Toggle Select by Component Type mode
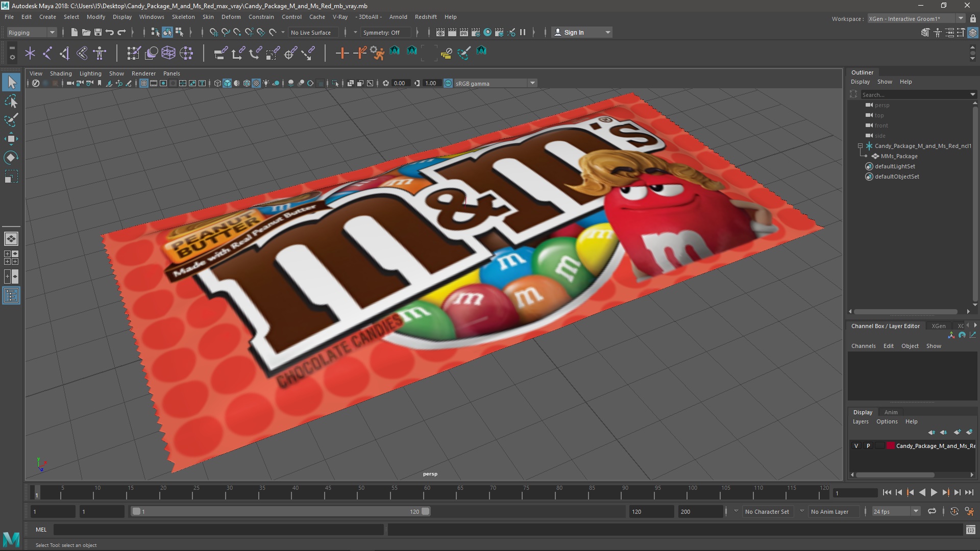The width and height of the screenshot is (980, 551). click(179, 32)
